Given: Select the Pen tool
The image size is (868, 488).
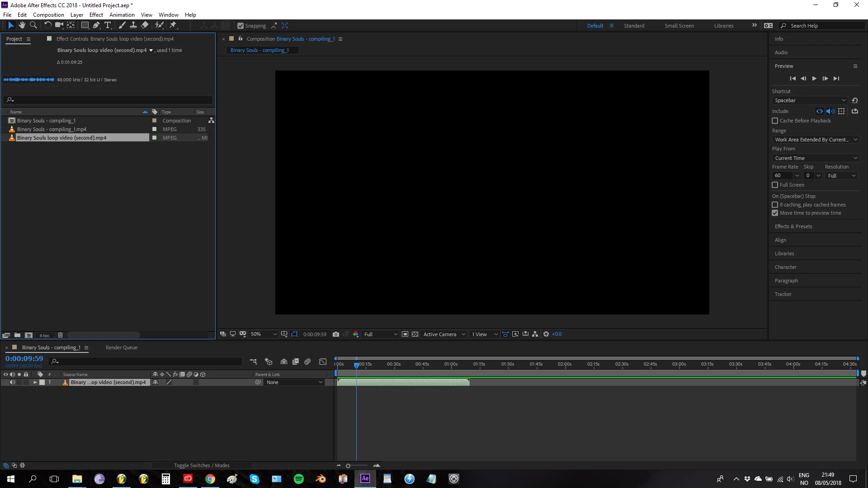Looking at the screenshot, I should tap(96, 25).
